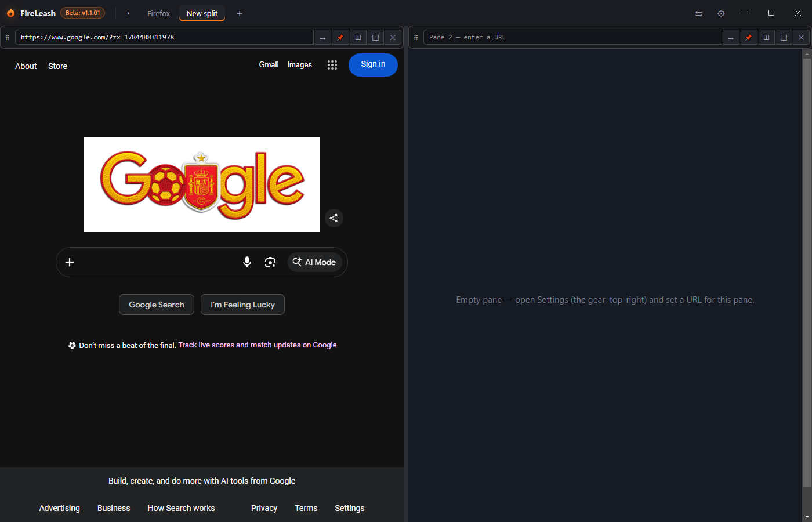The height and width of the screenshot is (522, 812).
Task: Click the Pane 2 scrollbar thumb
Action: coord(807,273)
